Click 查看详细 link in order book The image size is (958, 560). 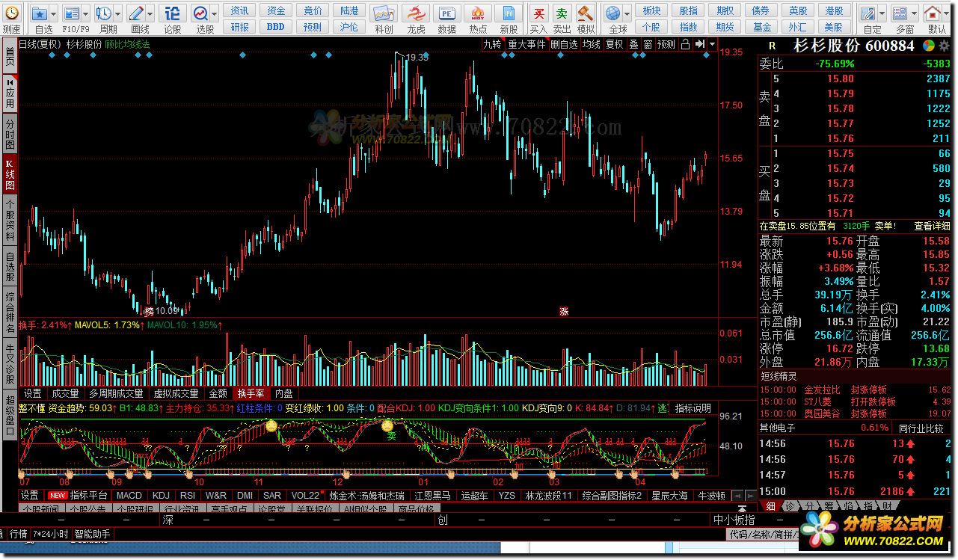click(x=932, y=226)
